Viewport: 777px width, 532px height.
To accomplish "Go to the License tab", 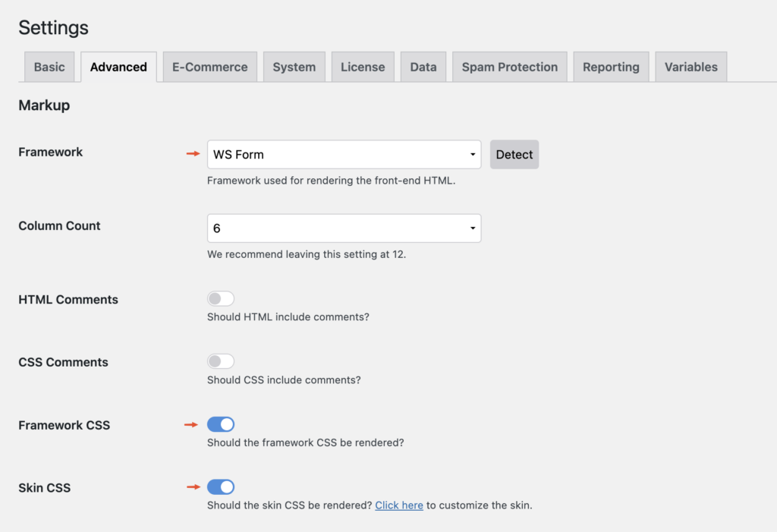I will (363, 67).
